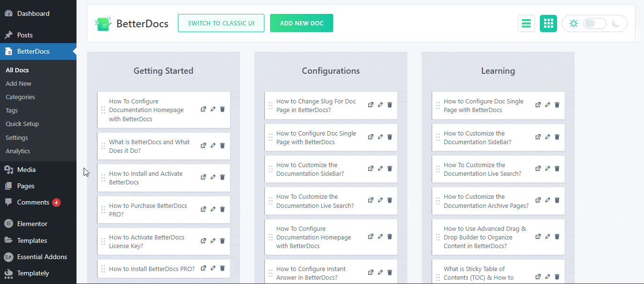Open the Categories submenu item
Image resolution: width=644 pixels, height=284 pixels.
[20, 97]
